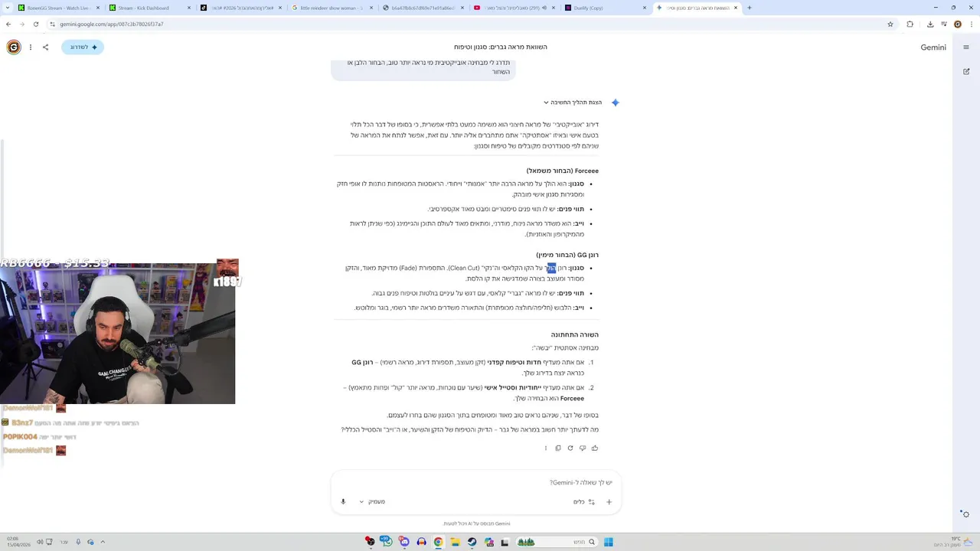The height and width of the screenshot is (551, 980).
Task: Open the כלים tools button
Action: (584, 502)
